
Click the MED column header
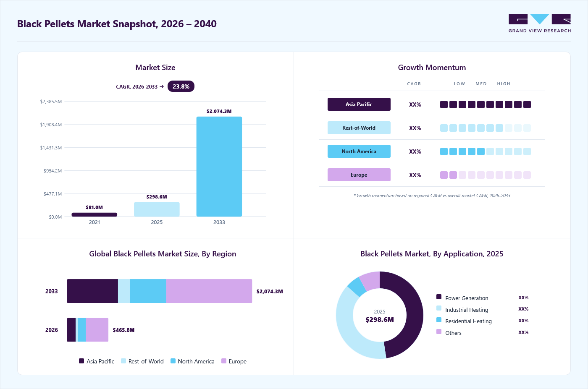point(481,84)
